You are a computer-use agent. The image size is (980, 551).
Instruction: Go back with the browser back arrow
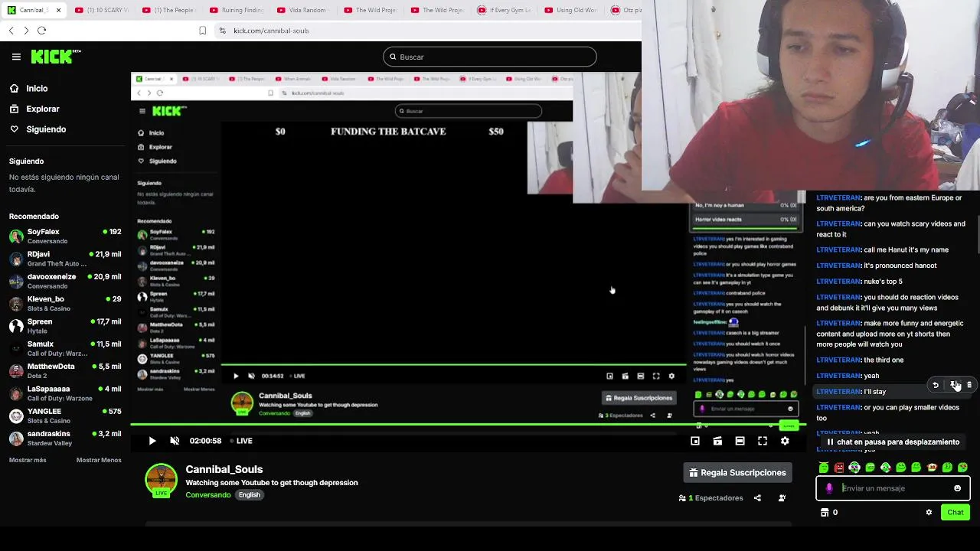coord(11,31)
